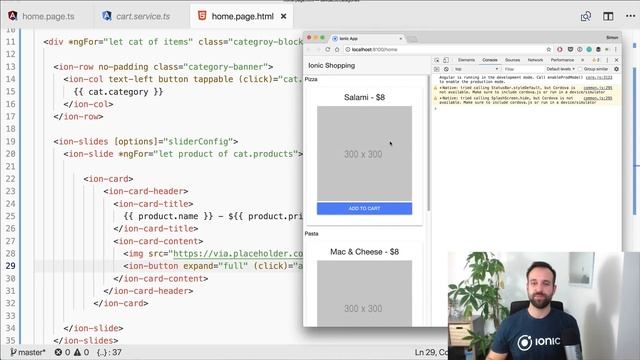
Task: Close the DevTools panel
Action: [x=616, y=60]
